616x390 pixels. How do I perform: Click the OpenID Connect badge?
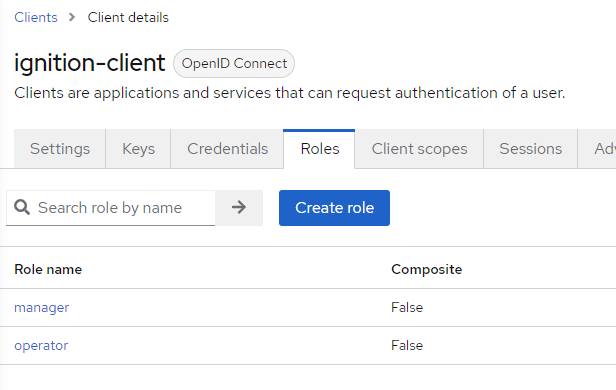coord(234,63)
